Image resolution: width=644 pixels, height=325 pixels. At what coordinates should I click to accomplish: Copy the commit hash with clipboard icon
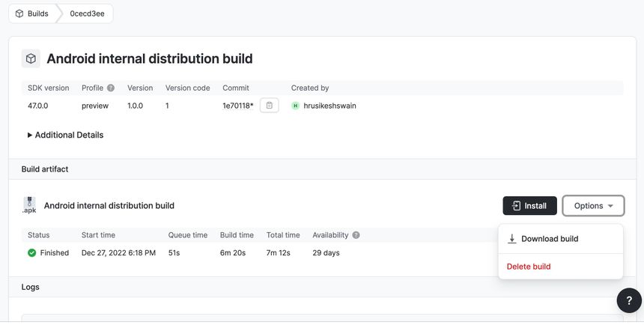(x=269, y=106)
